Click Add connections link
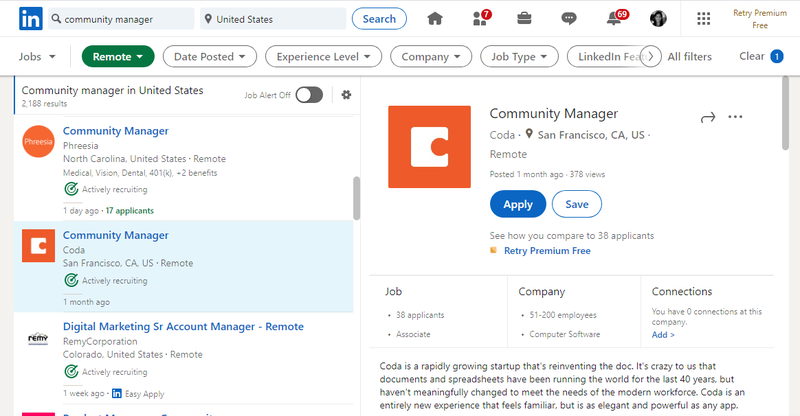800x416 pixels. tap(663, 335)
